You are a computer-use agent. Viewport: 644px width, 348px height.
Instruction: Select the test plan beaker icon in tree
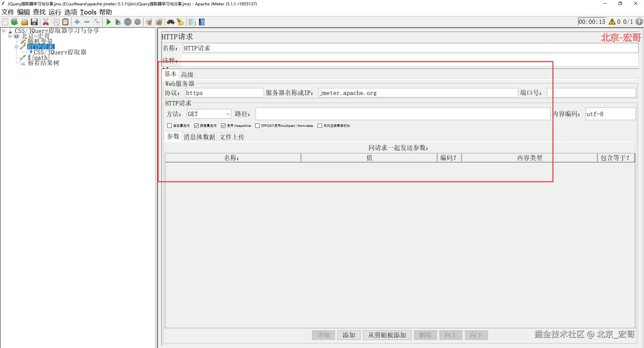[10, 31]
